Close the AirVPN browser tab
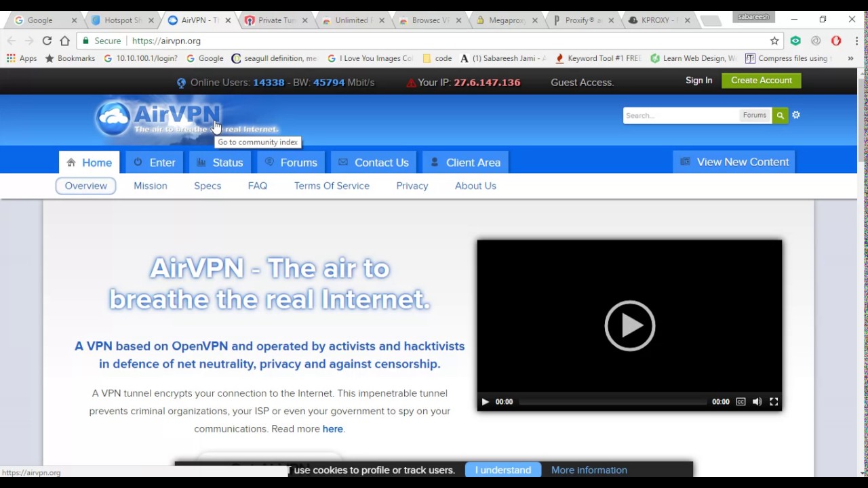868x488 pixels. click(x=228, y=20)
